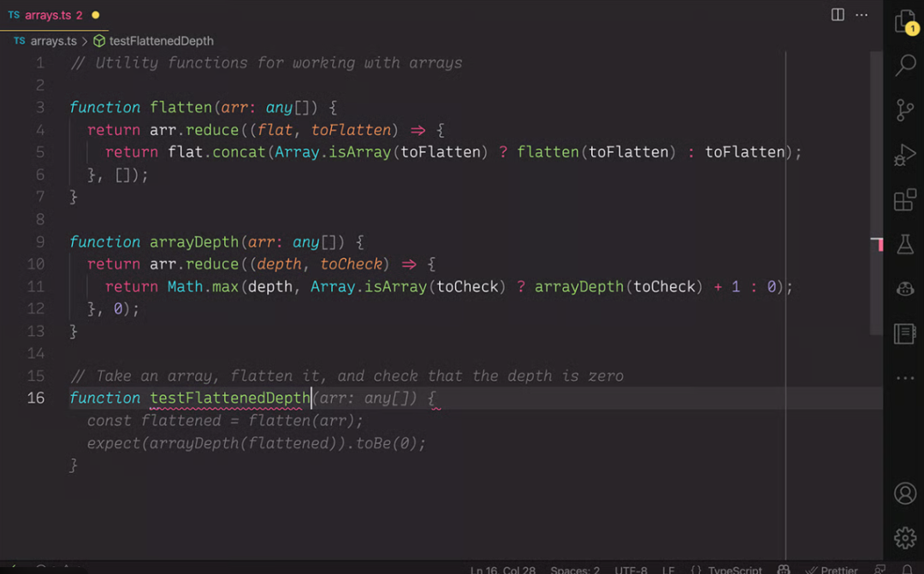This screenshot has width=924, height=574.
Task: Click Math.max on line 11
Action: [203, 287]
